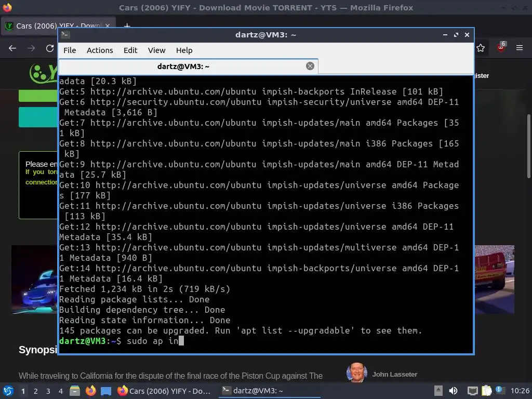The width and height of the screenshot is (532, 399).
Task: Open a new Firefox tab
Action: coord(127,26)
